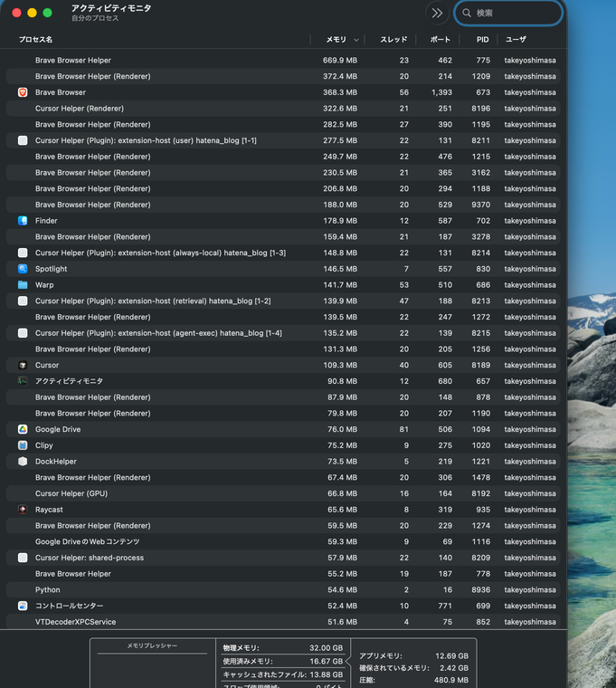Click icon of Cursor Helper: shared-process row

pyautogui.click(x=23, y=558)
